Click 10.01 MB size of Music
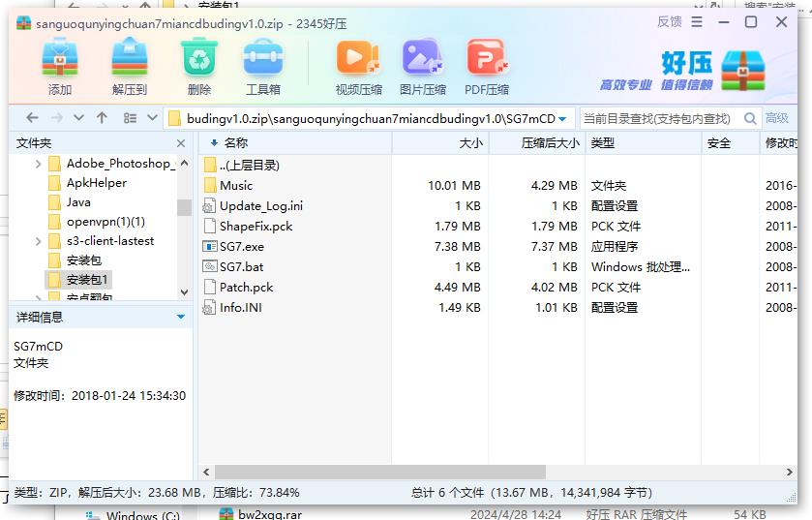The height and width of the screenshot is (520, 812). 454,185
